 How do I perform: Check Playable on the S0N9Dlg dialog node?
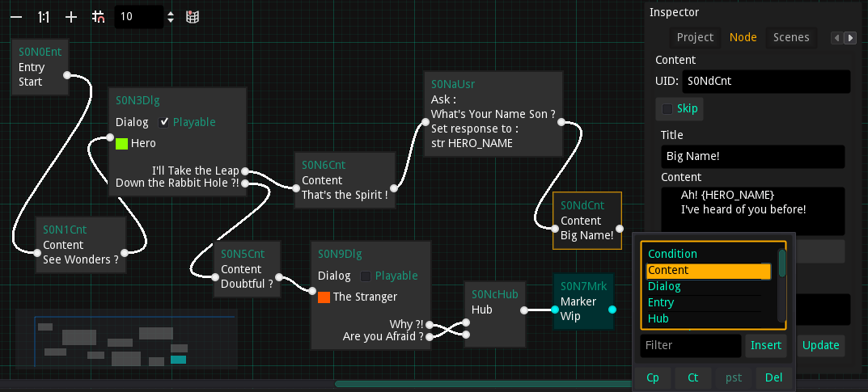click(366, 276)
